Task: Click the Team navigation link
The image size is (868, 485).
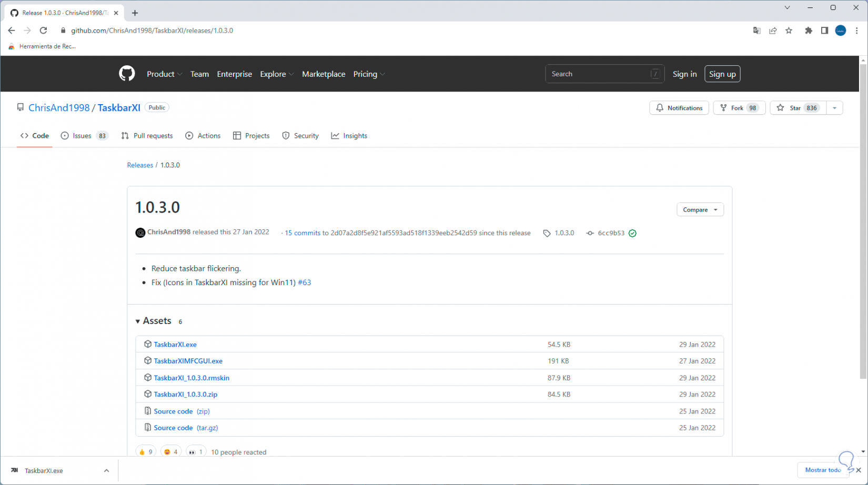Action: coord(199,74)
